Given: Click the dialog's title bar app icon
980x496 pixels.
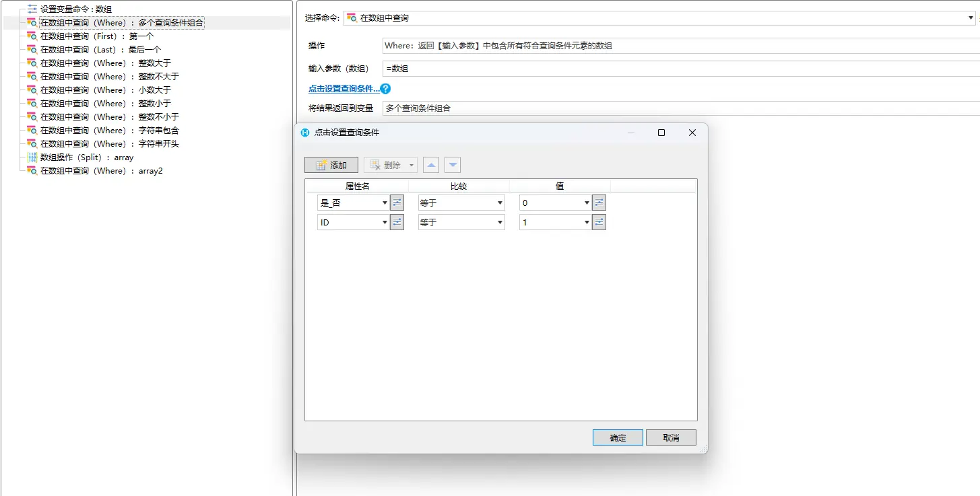Looking at the screenshot, I should pos(305,133).
